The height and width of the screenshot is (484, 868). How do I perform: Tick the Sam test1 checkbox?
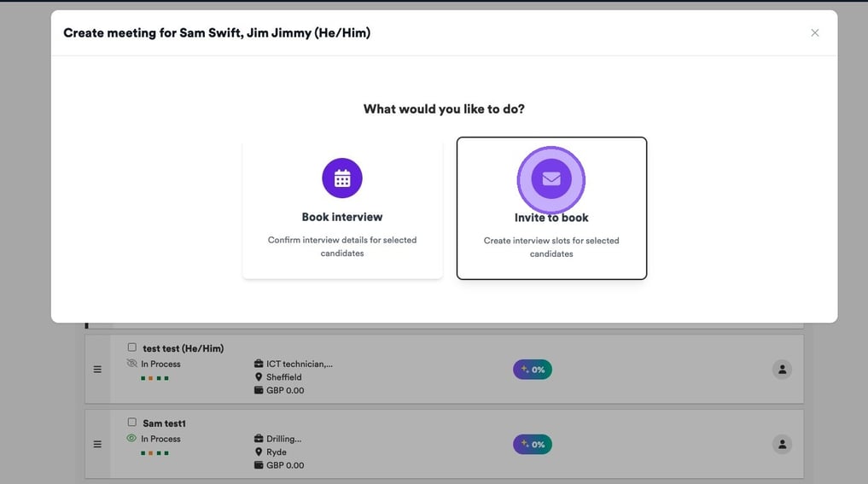(x=132, y=423)
